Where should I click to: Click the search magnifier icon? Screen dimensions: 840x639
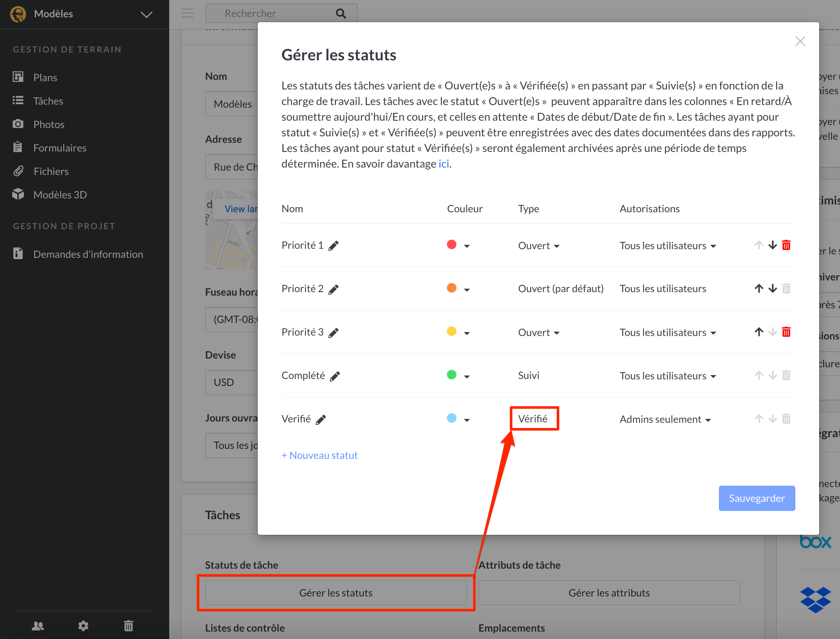point(341,13)
